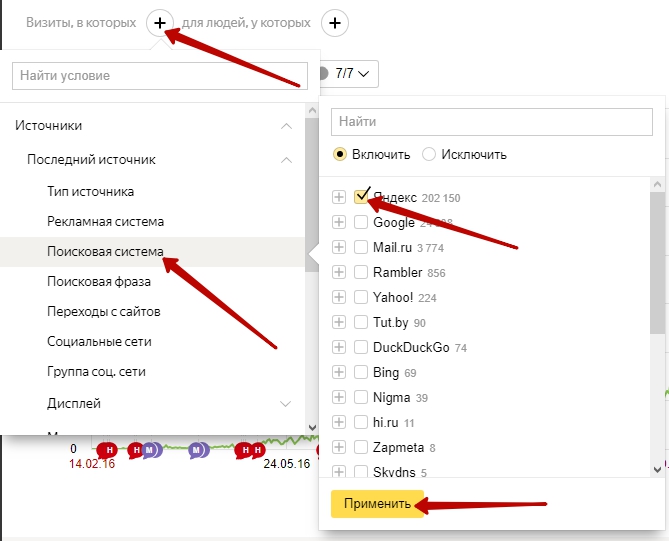
Task: Click the conditions list scroll up arrow
Action: 312,111
